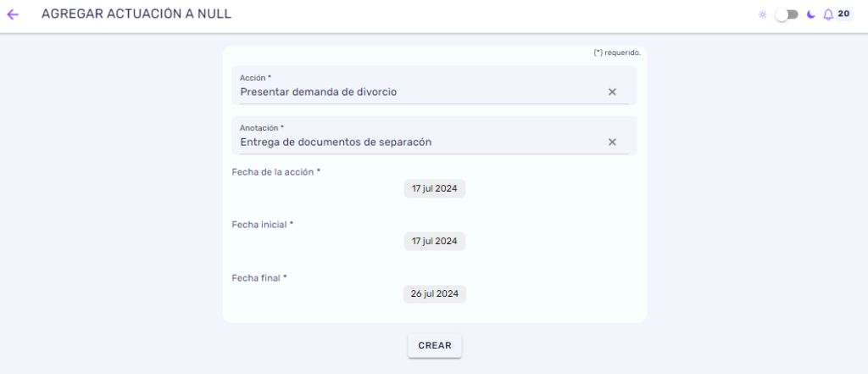Click the Fecha final label
The image size is (868, 374).
(x=259, y=277)
